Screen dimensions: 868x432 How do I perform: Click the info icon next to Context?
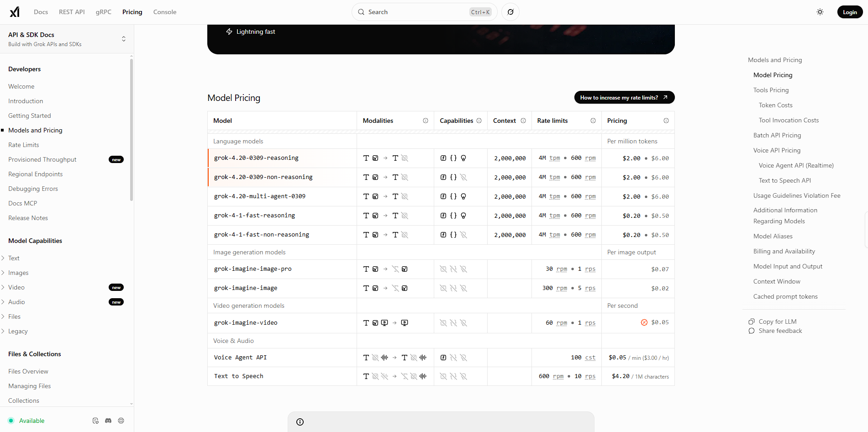pos(523,121)
